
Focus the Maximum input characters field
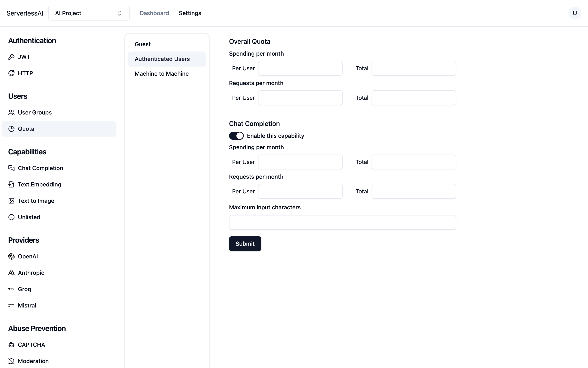[342, 222]
